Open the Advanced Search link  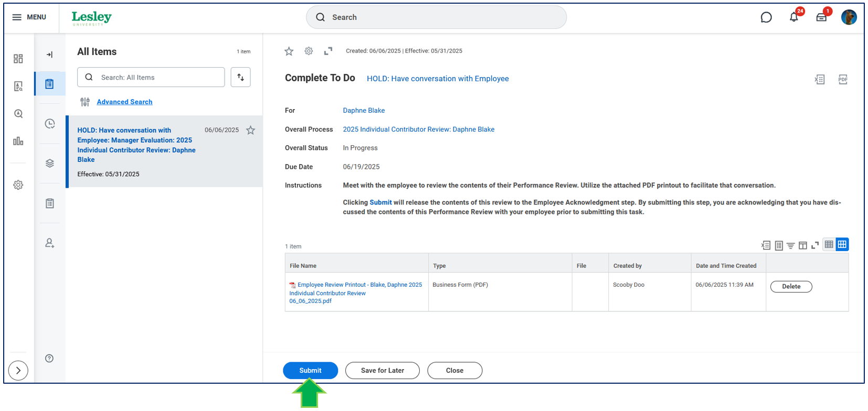[x=124, y=102]
